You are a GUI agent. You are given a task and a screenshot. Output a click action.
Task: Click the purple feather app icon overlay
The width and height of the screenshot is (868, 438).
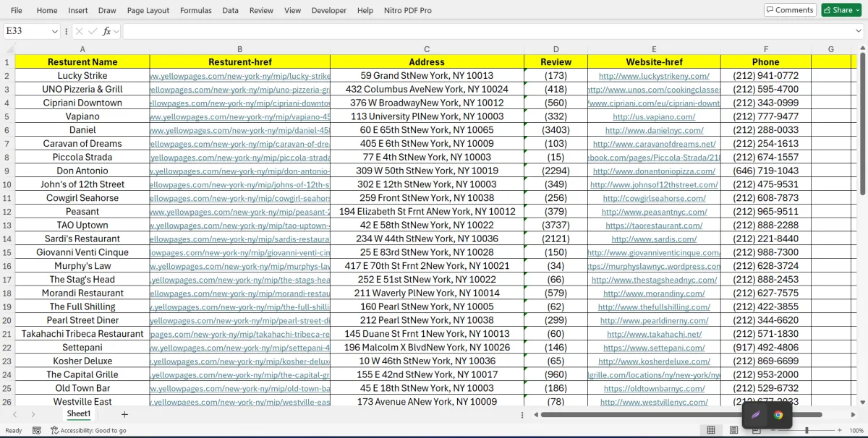coord(755,415)
